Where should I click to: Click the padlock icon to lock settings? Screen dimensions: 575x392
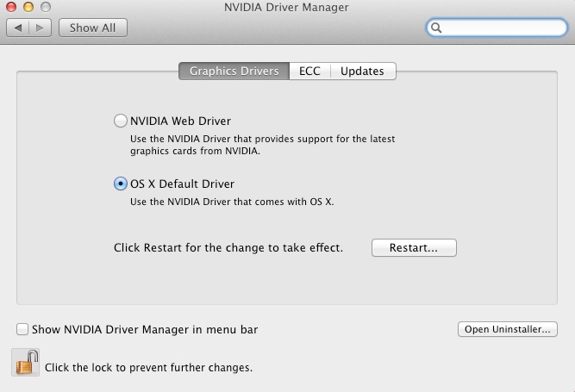pos(26,363)
